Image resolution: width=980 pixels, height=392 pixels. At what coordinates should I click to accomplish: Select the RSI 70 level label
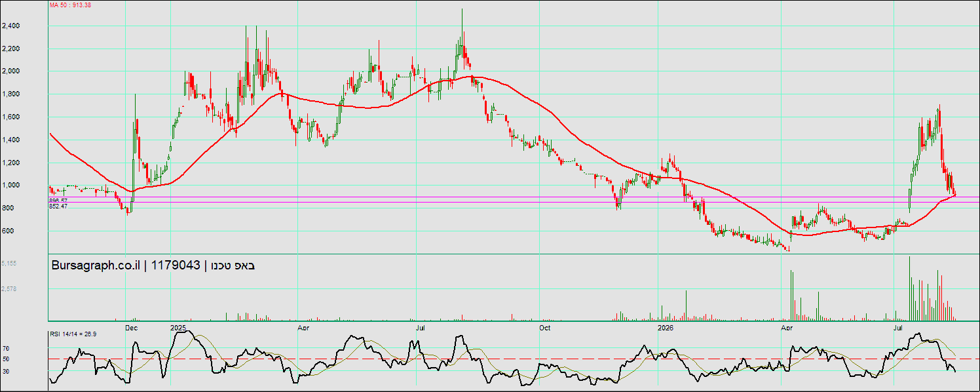(6, 349)
